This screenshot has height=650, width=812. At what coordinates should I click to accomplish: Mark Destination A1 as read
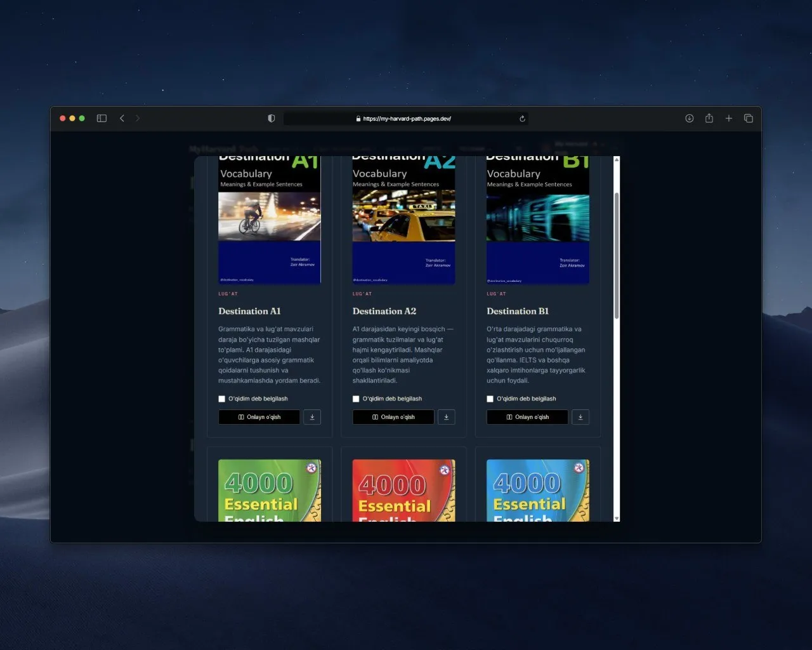tap(222, 399)
